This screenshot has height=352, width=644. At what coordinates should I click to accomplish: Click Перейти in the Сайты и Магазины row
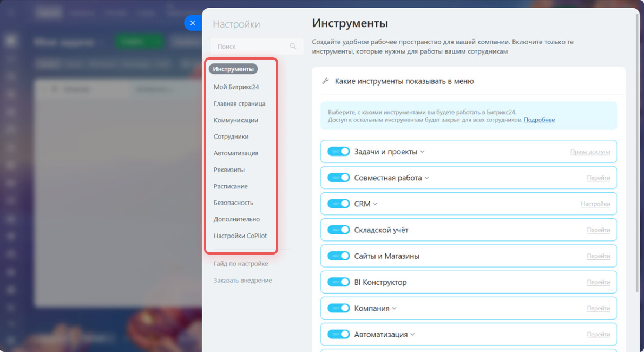[x=598, y=256]
